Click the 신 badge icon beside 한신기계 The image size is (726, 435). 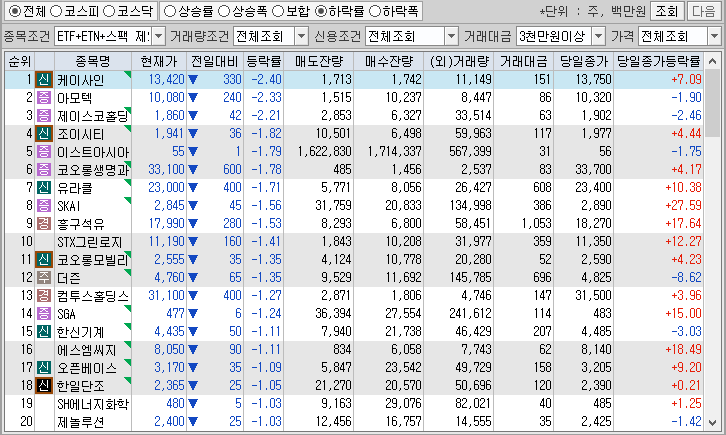coord(44,331)
